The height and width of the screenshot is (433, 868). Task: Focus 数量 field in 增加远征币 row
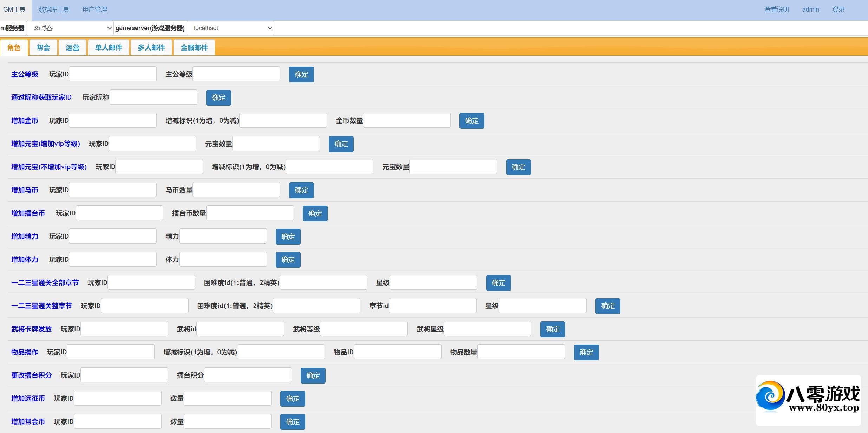(x=228, y=398)
